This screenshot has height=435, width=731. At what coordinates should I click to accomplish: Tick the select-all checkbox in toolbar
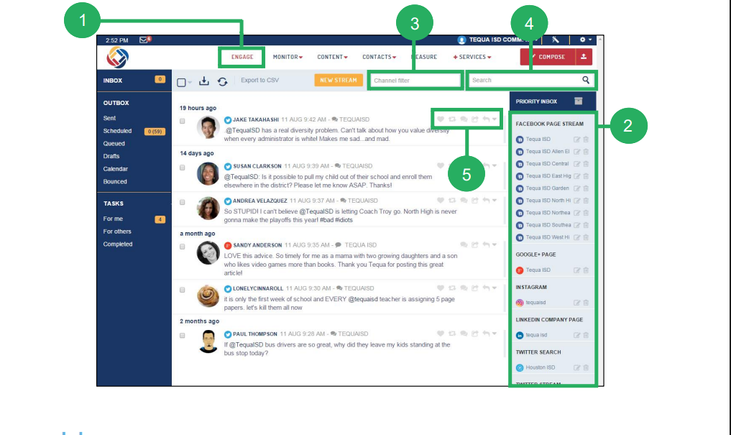[x=181, y=83]
